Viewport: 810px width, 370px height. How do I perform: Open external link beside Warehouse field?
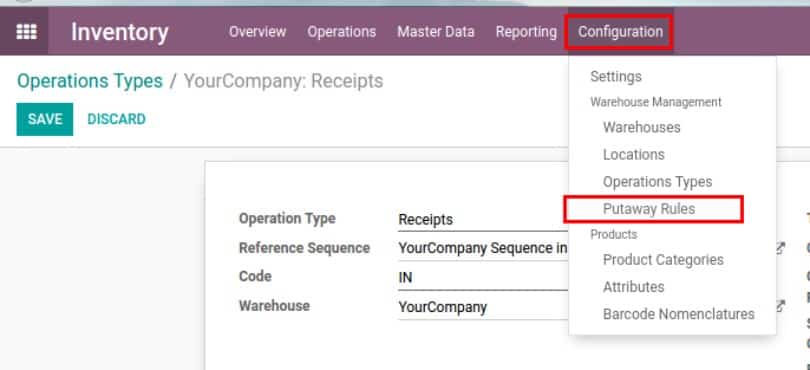781,306
